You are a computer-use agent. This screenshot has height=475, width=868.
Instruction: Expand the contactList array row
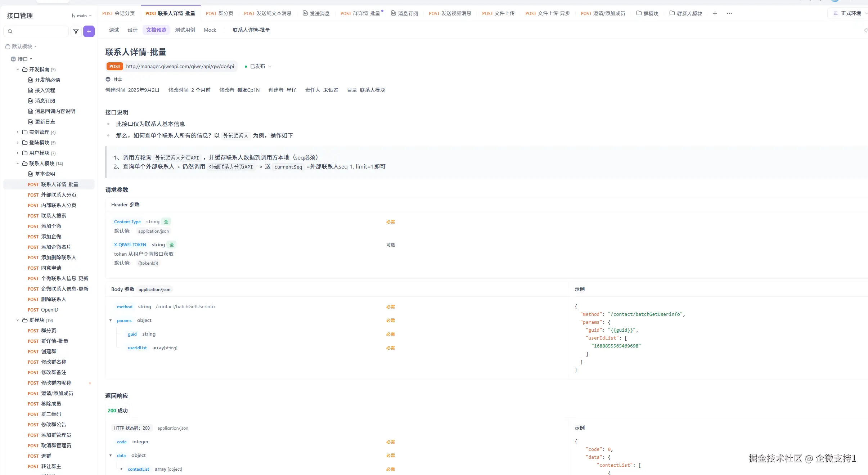click(122, 469)
